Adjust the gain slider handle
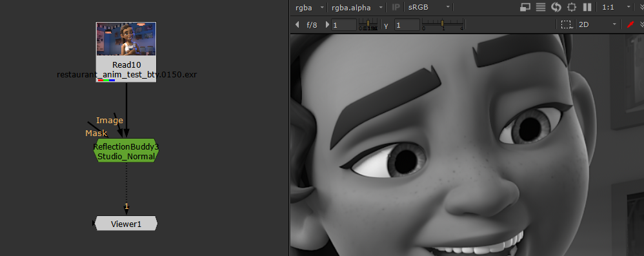Screen dimensions: 644x256 tap(368, 23)
